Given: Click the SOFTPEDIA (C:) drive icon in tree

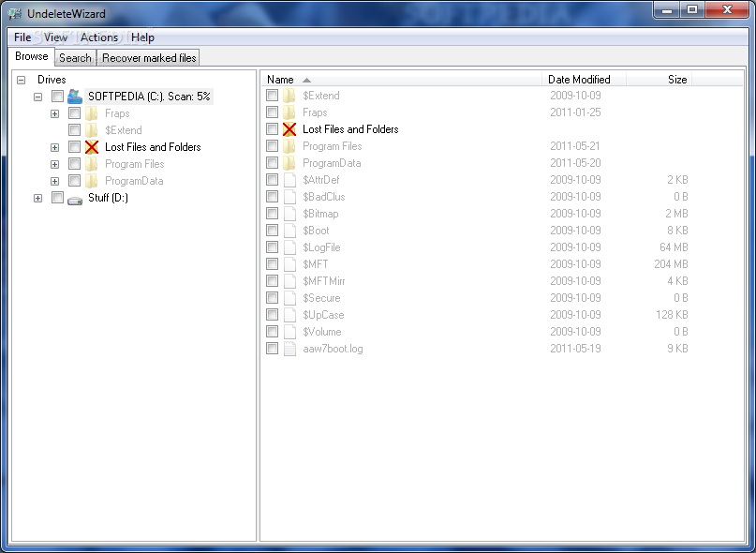Looking at the screenshot, I should [x=75, y=97].
